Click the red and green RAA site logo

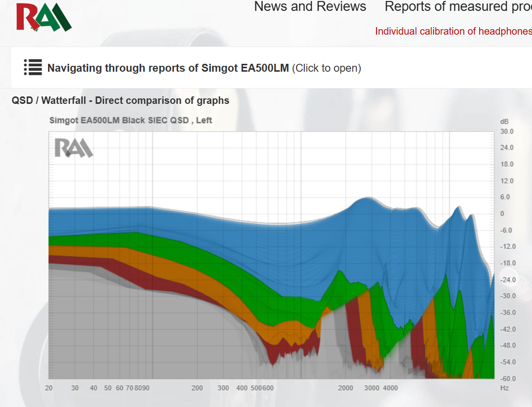(x=44, y=17)
